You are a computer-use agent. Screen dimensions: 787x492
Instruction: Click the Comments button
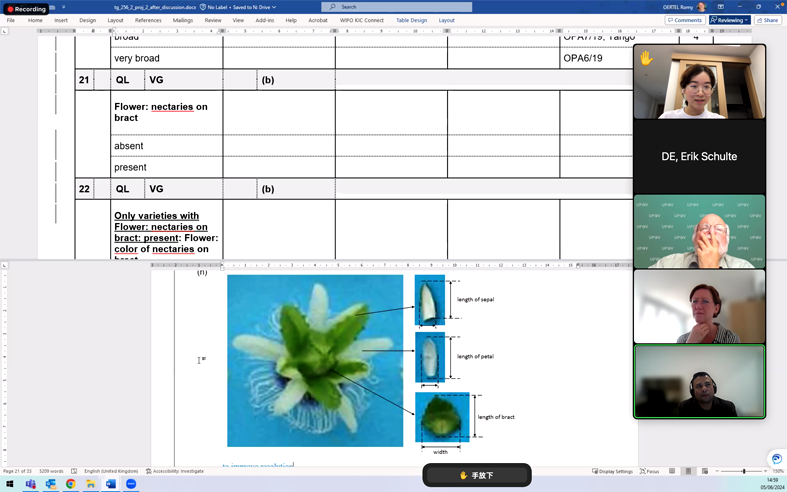685,20
